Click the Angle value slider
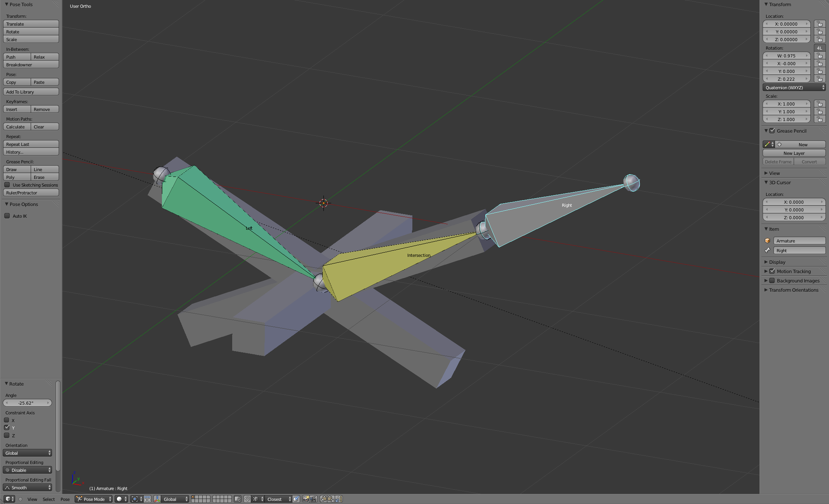829x504 pixels. coord(27,403)
